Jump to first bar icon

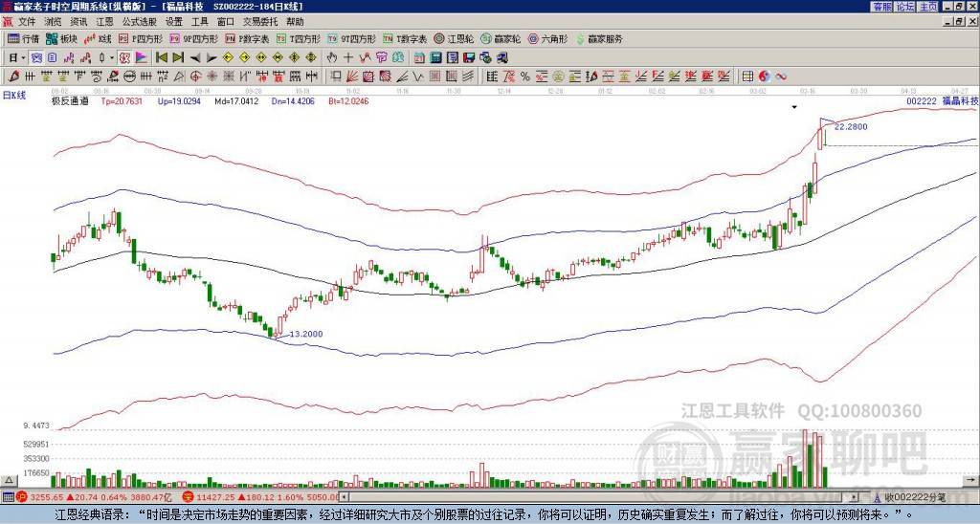pyautogui.click(x=162, y=58)
